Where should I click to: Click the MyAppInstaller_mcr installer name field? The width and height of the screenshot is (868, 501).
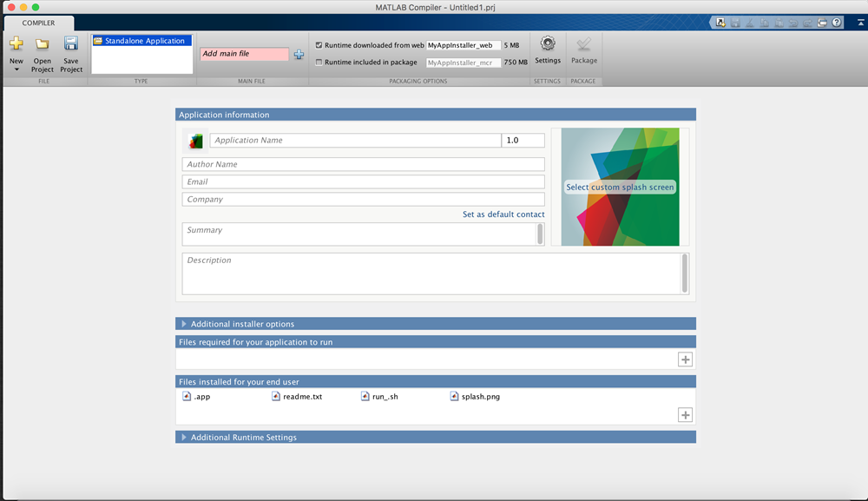(464, 63)
